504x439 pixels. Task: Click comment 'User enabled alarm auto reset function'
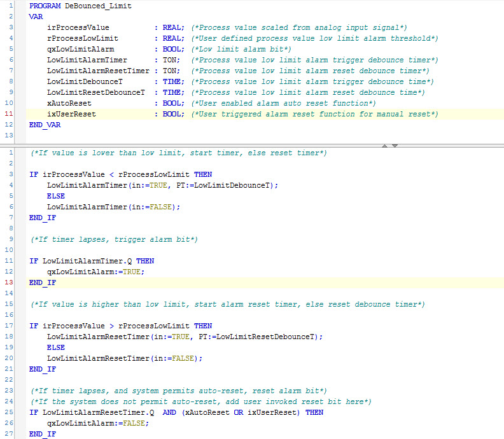[284, 103]
